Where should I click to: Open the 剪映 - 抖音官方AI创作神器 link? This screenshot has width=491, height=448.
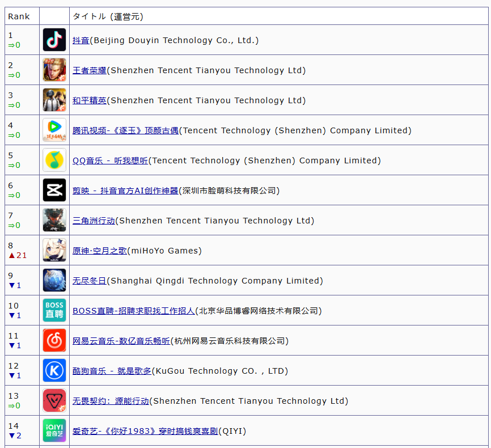[x=125, y=191]
